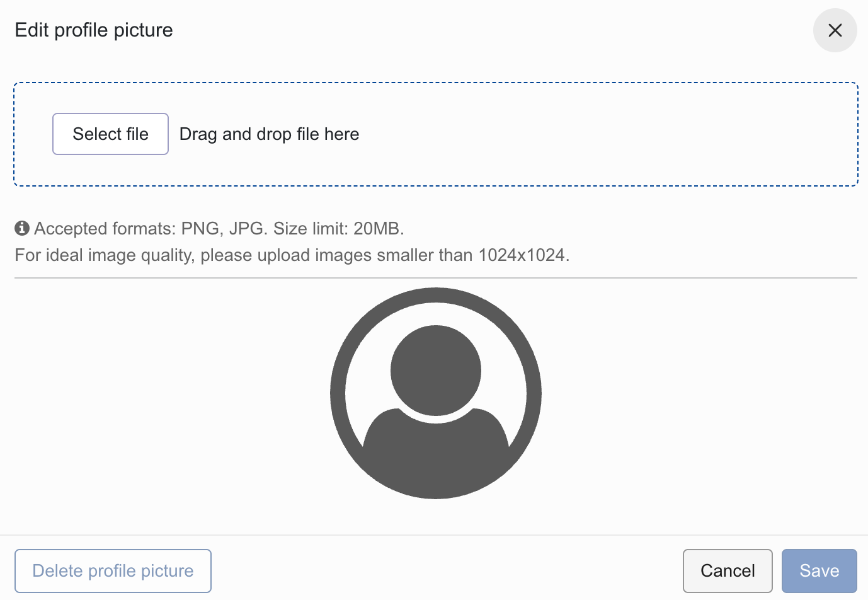Click Delete profile picture button
868x600 pixels.
pos(113,571)
